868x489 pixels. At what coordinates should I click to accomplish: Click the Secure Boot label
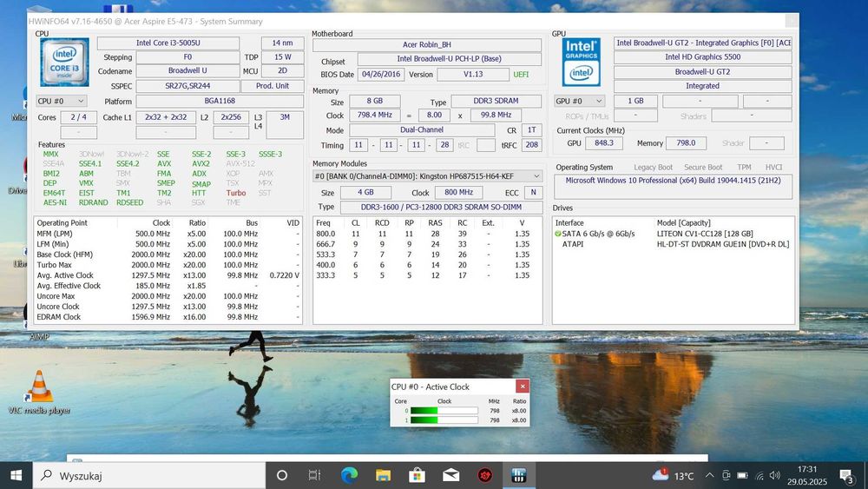[703, 168]
